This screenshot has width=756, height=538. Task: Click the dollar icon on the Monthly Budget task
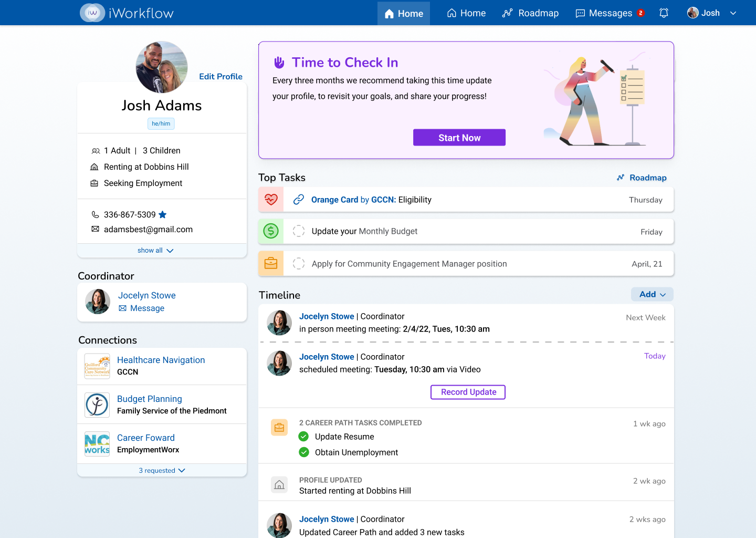click(270, 231)
